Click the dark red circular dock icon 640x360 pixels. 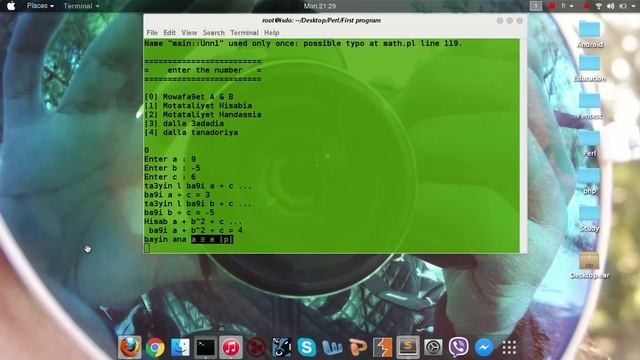pos(256,348)
